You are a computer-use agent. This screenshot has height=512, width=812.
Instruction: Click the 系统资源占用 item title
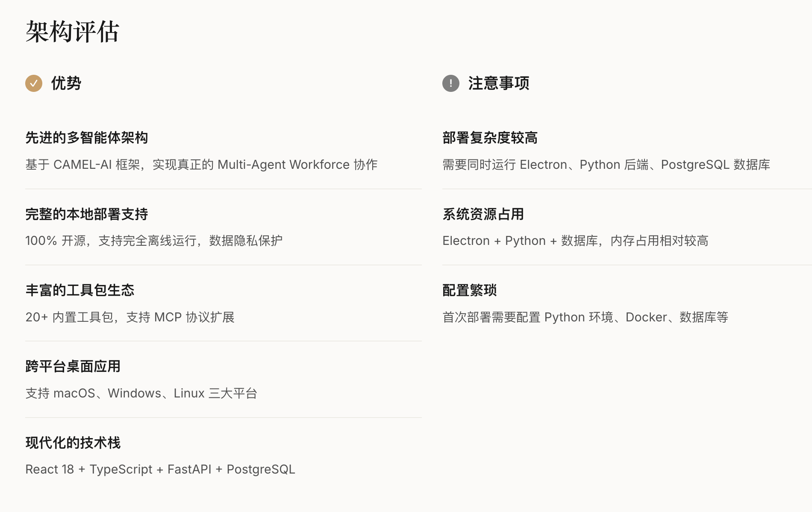click(483, 214)
